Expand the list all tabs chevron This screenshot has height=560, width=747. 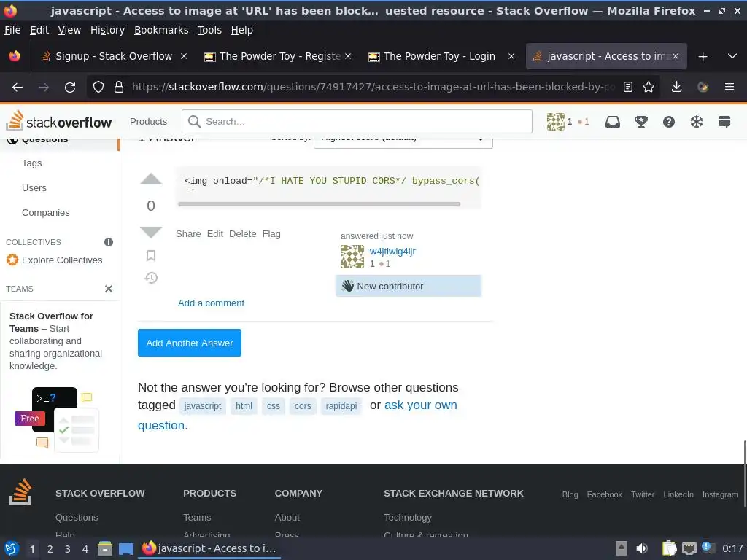coord(732,57)
